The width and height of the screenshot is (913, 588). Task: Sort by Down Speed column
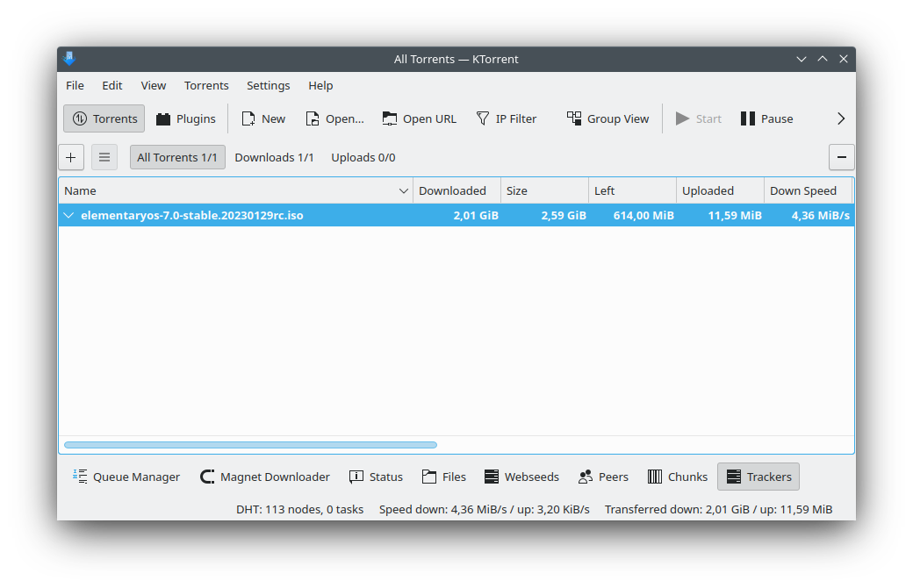(x=809, y=191)
